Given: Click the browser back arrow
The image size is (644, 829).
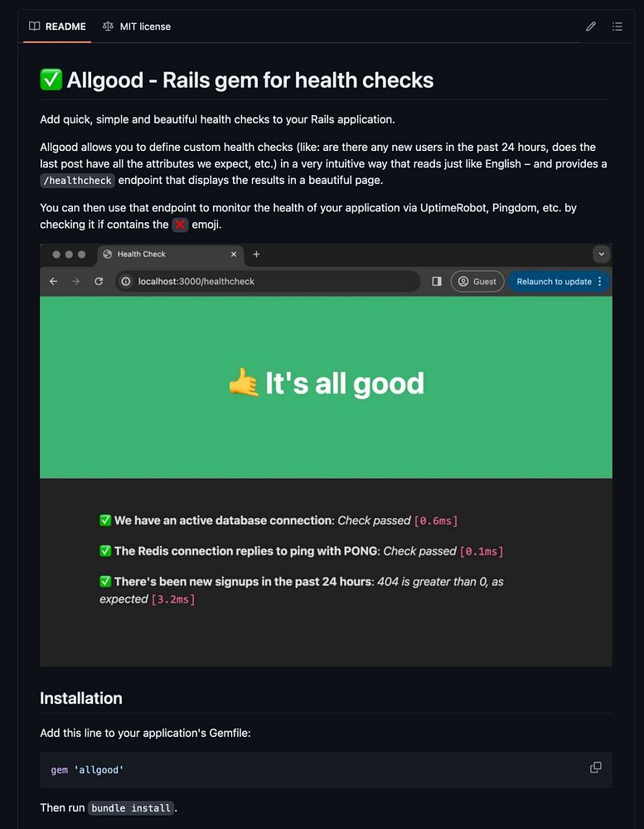Looking at the screenshot, I should click(x=53, y=281).
